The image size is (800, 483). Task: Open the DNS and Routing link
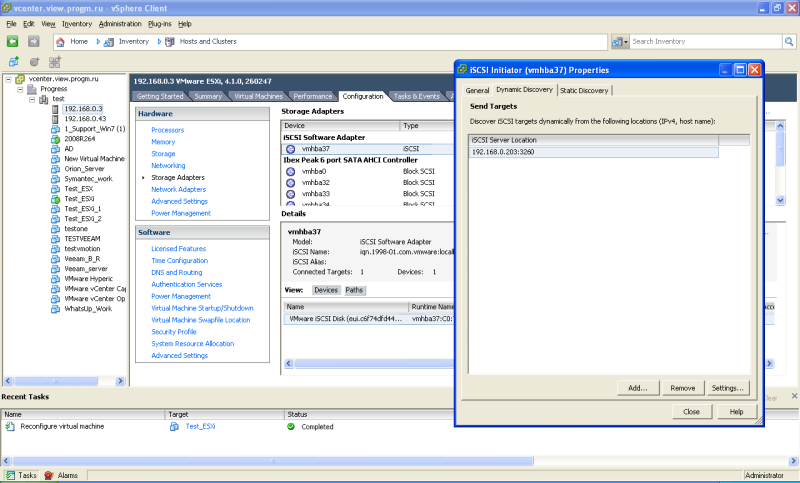click(177, 272)
